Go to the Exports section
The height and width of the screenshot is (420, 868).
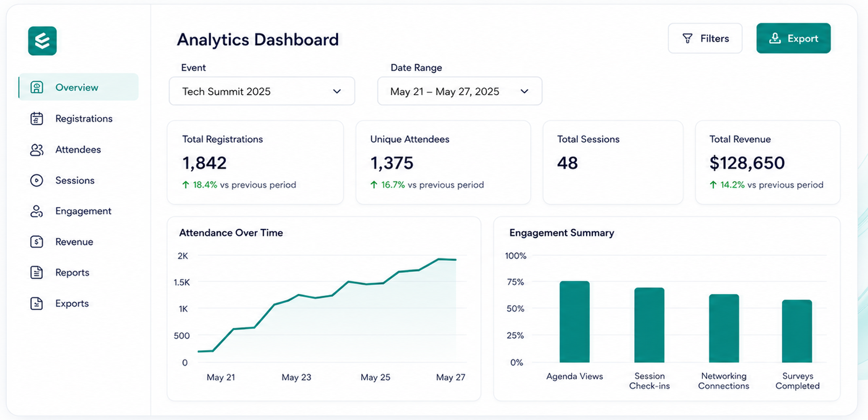[78, 304]
